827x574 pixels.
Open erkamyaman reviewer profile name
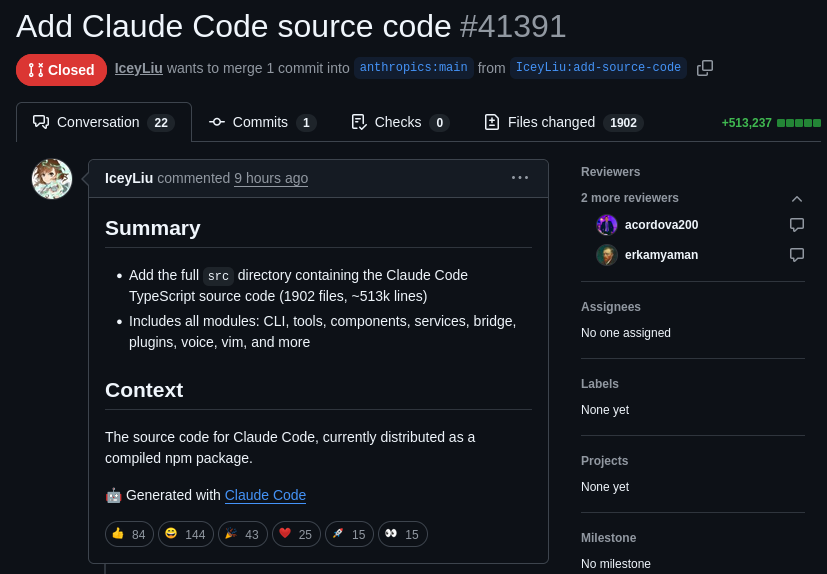(661, 255)
